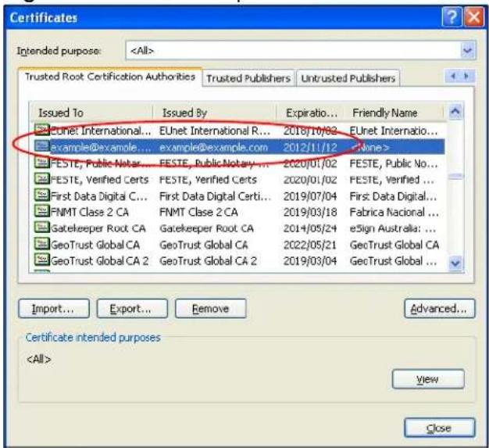Screen dimensions: 489x448
Task: Select Gatekeeper Root CA in Issued To
Action: point(98,228)
